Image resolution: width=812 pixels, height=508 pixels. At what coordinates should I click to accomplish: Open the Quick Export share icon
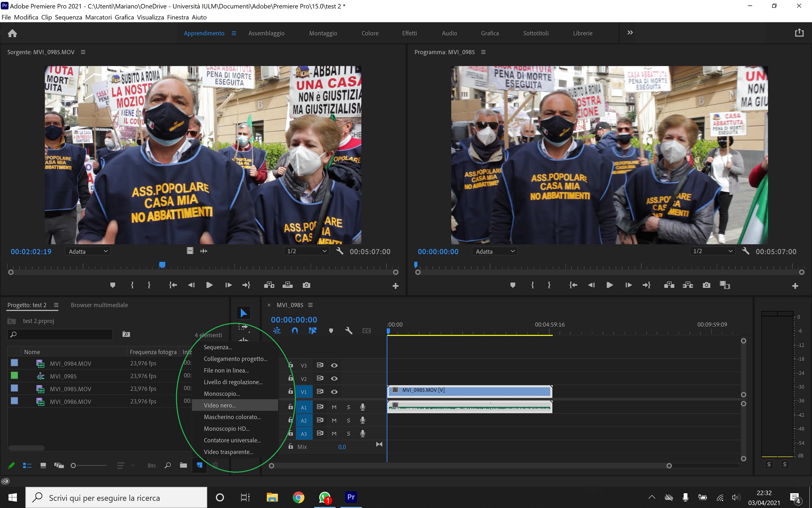click(799, 33)
